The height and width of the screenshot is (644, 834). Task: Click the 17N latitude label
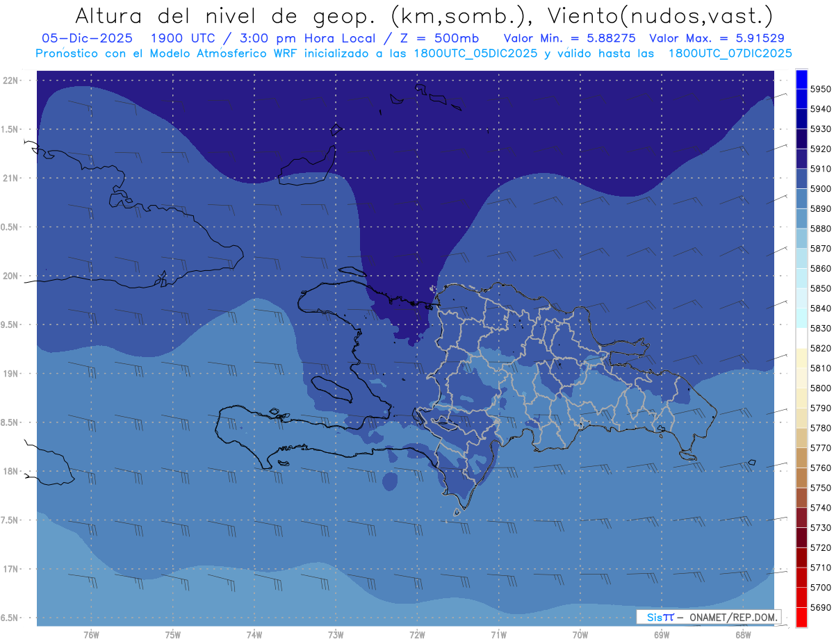point(11,569)
